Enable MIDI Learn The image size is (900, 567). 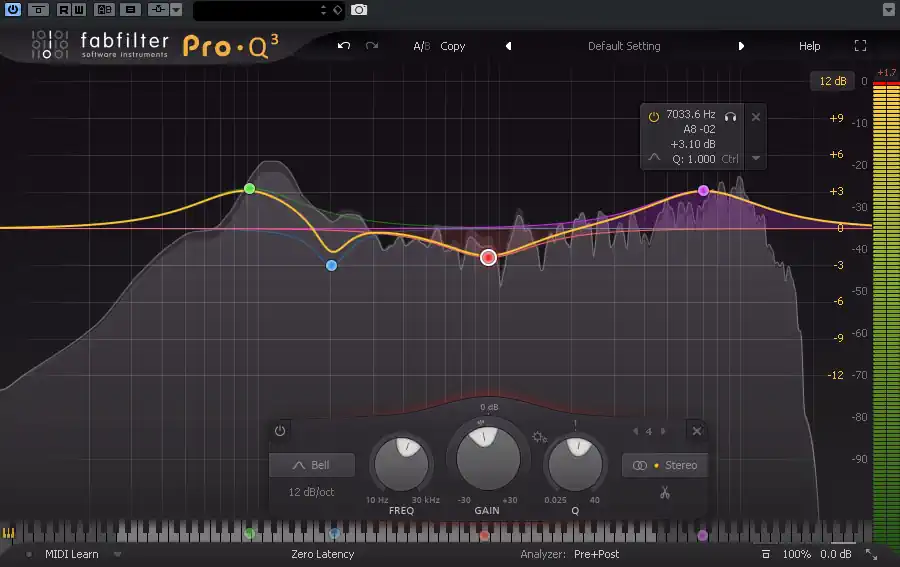[72, 554]
